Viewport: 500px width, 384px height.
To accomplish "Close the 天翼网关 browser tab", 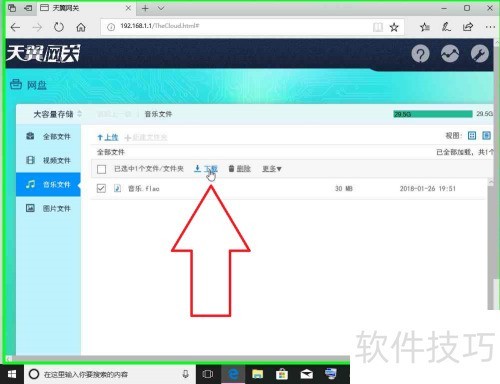I will point(128,8).
